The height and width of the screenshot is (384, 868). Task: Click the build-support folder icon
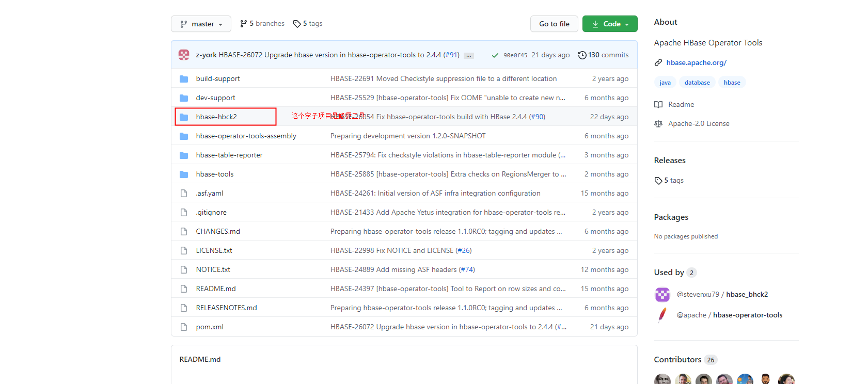tap(184, 79)
